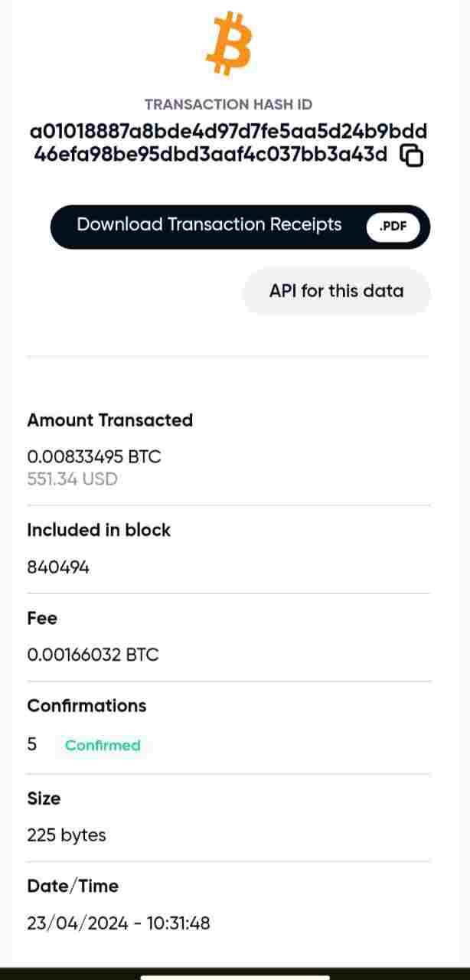Click the TRANSACTION HASH ID label
Screen dimensions: 470x980
pos(228,105)
